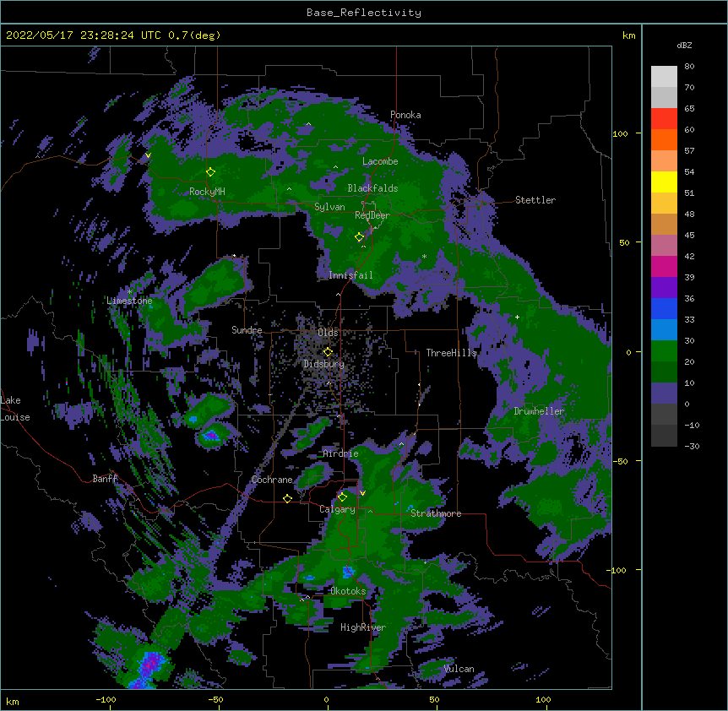Select the Stettler label
Viewport: 728px width, 711px height.
coord(535,200)
